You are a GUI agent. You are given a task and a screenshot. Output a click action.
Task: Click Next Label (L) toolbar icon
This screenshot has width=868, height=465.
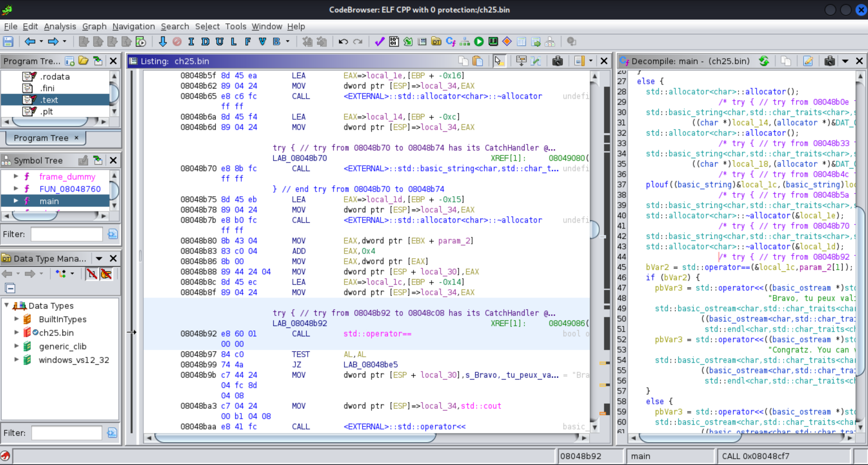[x=233, y=42]
